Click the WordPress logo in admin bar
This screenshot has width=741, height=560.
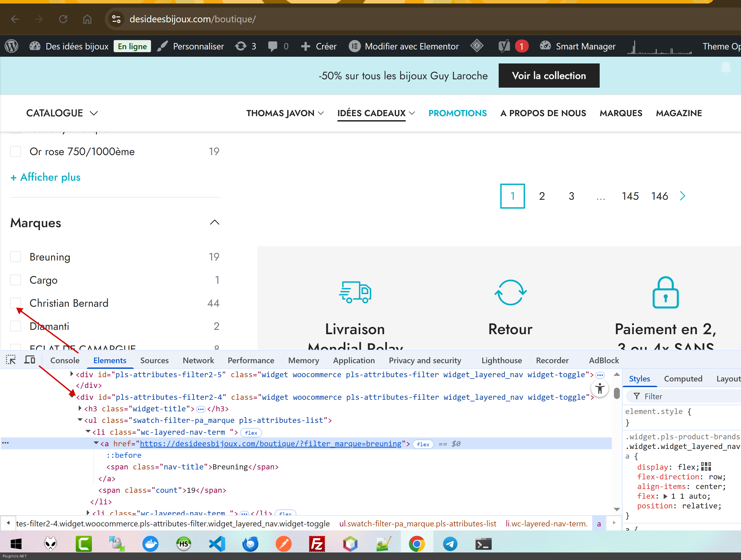point(12,46)
